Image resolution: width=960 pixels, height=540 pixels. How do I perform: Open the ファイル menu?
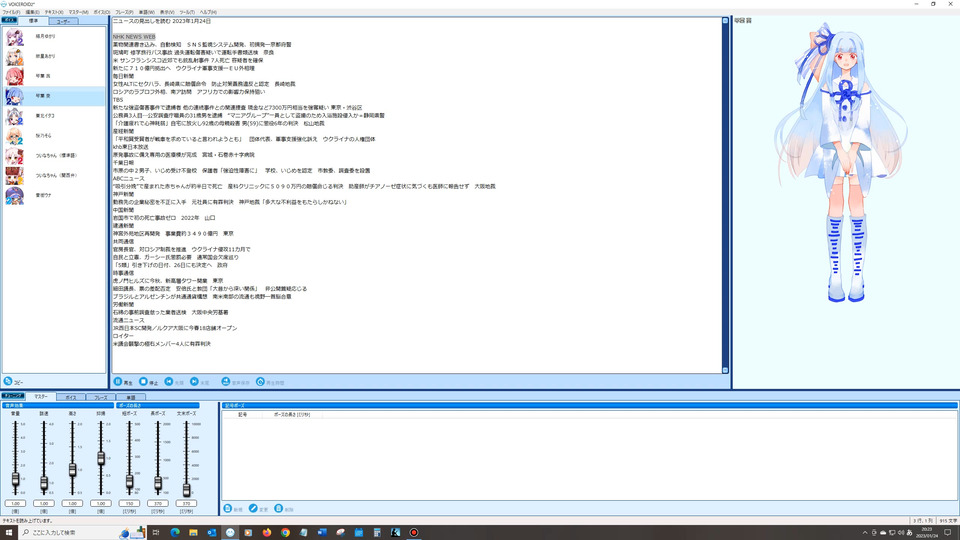click(x=11, y=12)
